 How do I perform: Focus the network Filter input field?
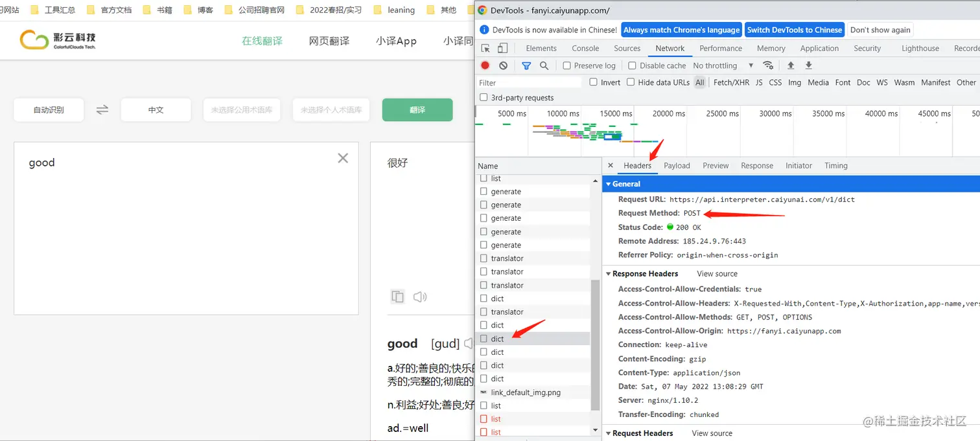[529, 83]
